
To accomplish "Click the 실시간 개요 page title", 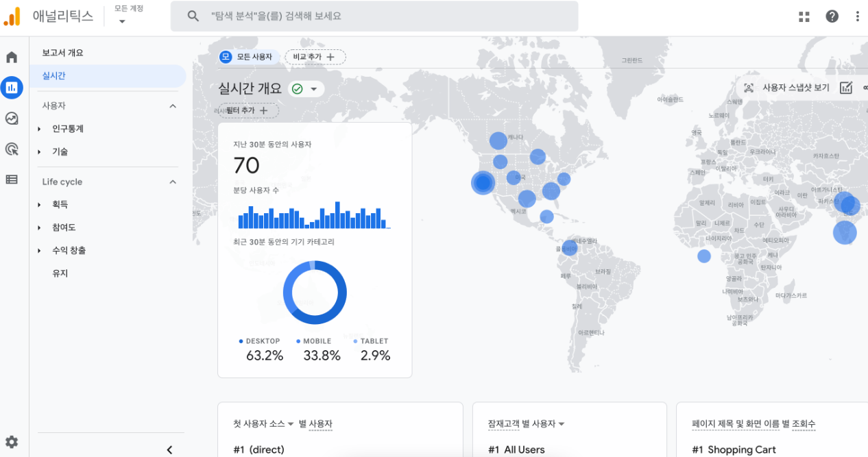I will pos(250,88).
